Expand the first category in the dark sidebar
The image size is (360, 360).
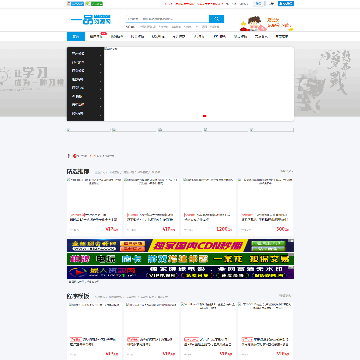[86, 53]
